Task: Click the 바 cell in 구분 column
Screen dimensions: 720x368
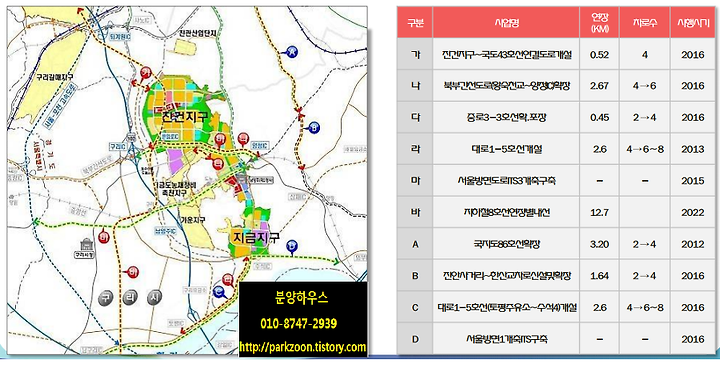Action: click(415, 212)
